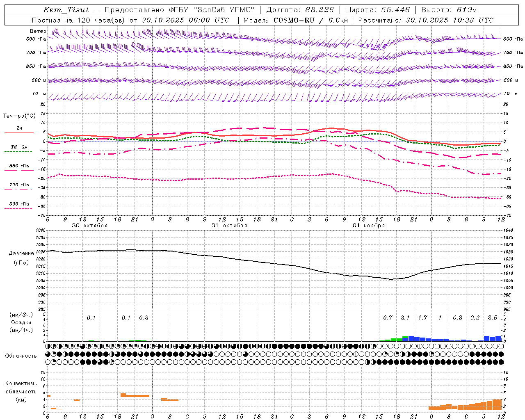This screenshot has height=420, width=525.
Task: Click the 500 м wind level label on left
Action: coord(39,80)
